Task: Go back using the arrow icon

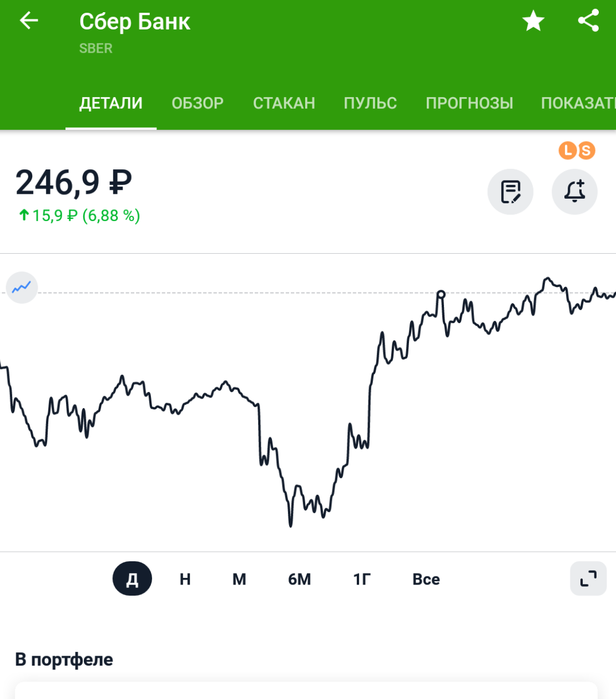Action: click(29, 21)
